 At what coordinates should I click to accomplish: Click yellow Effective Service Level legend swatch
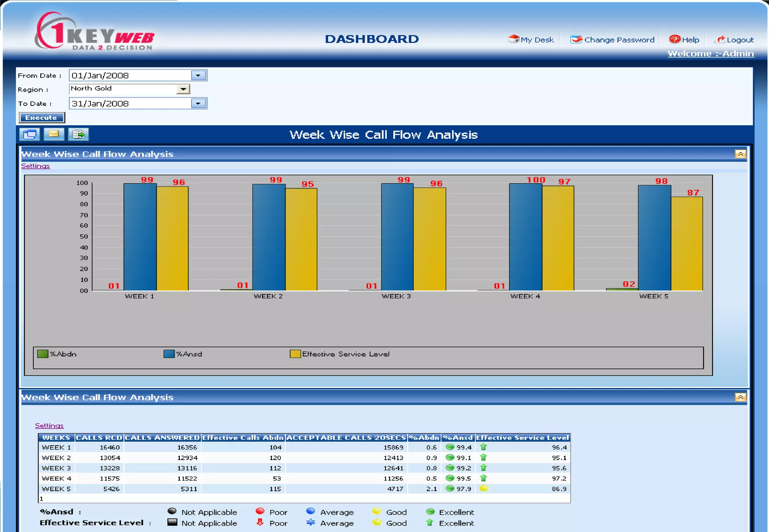pyautogui.click(x=295, y=354)
